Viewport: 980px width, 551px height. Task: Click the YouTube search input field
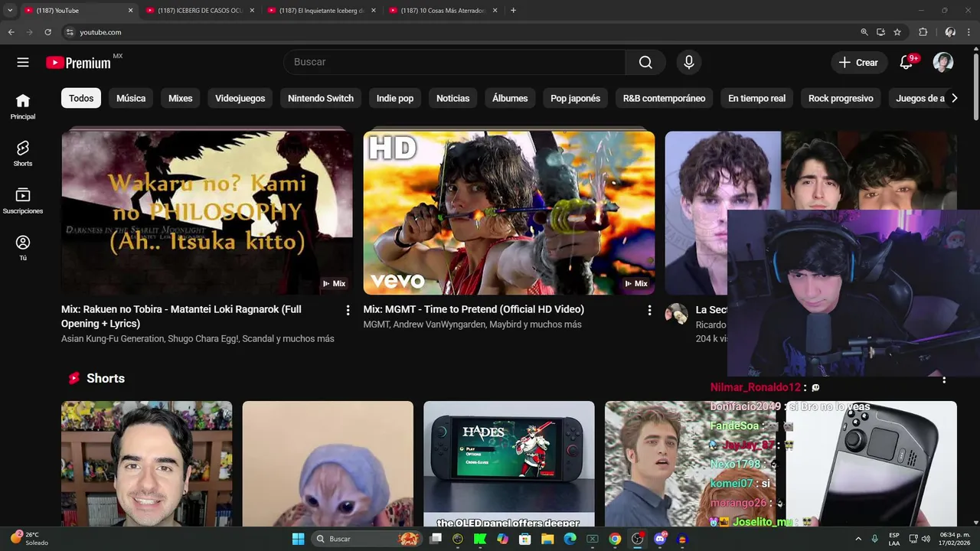point(455,63)
